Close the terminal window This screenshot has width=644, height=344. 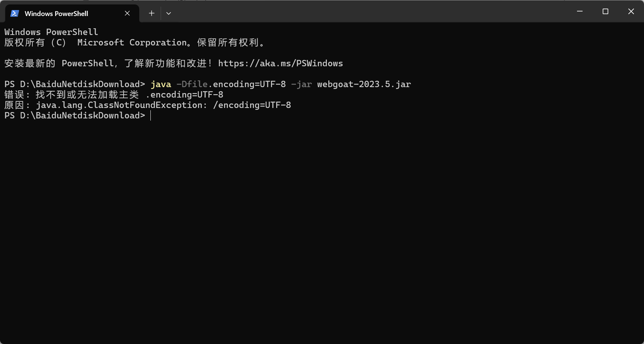[x=631, y=12]
